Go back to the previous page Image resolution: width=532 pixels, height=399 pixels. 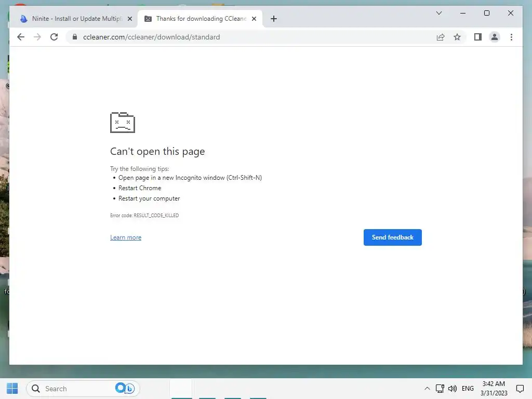21,37
